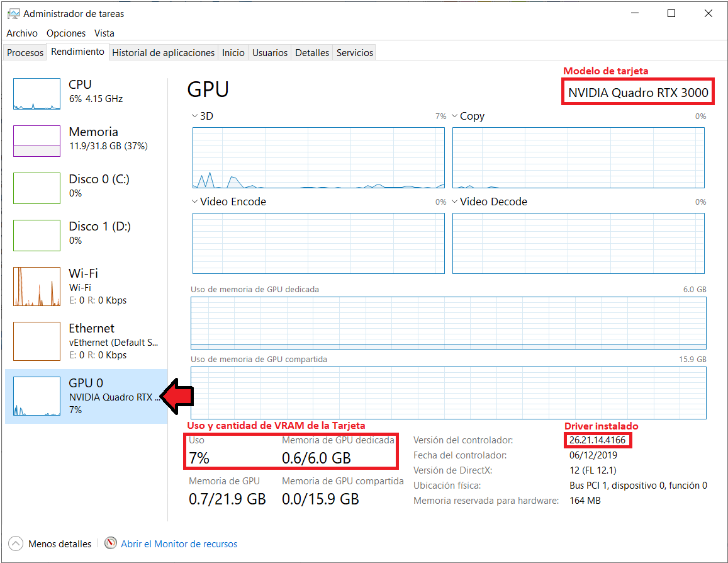Select the CPU usage thumbnail graph
The image size is (728, 563).
36,94
